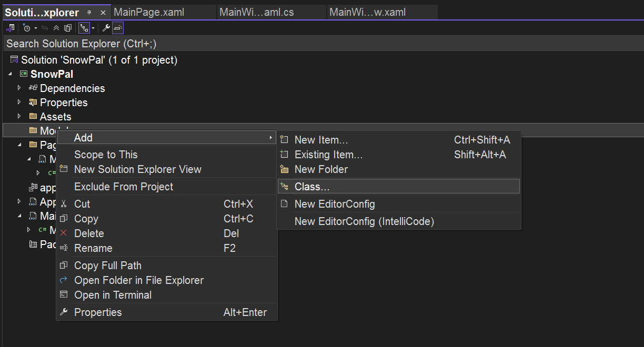Select the Properties tree item

coord(64,103)
